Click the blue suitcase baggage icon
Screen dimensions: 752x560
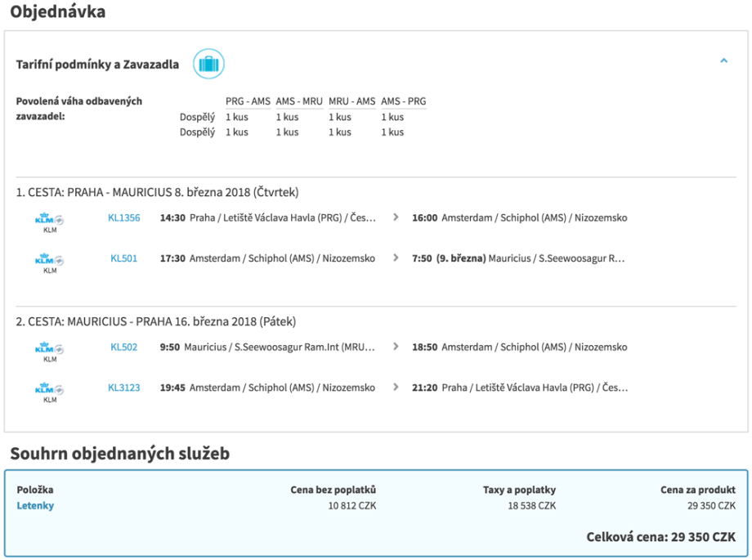tap(208, 64)
